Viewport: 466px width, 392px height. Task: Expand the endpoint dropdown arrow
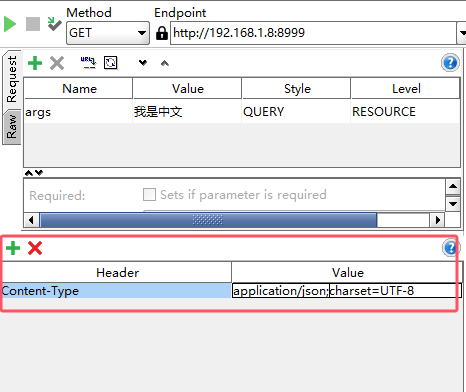point(461,33)
